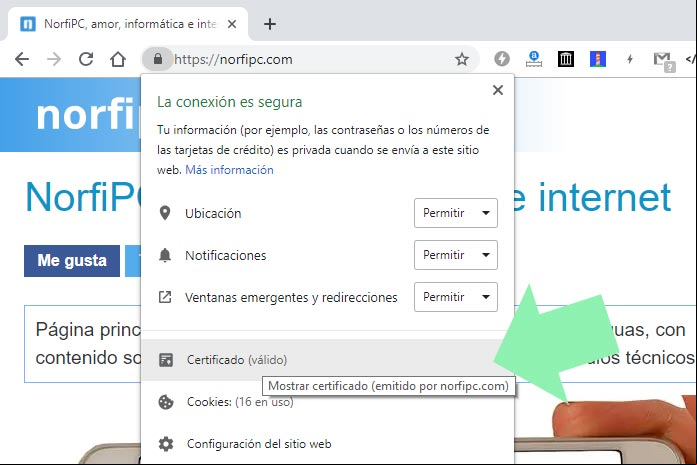Click the cookie icon
Viewport: 697px width, 465px height.
166,402
